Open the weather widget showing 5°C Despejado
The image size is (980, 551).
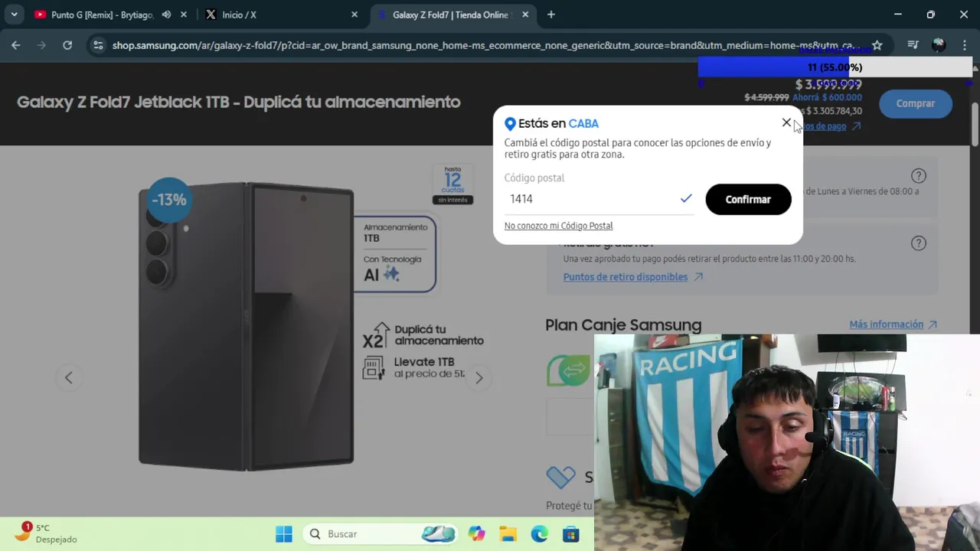[x=46, y=533]
